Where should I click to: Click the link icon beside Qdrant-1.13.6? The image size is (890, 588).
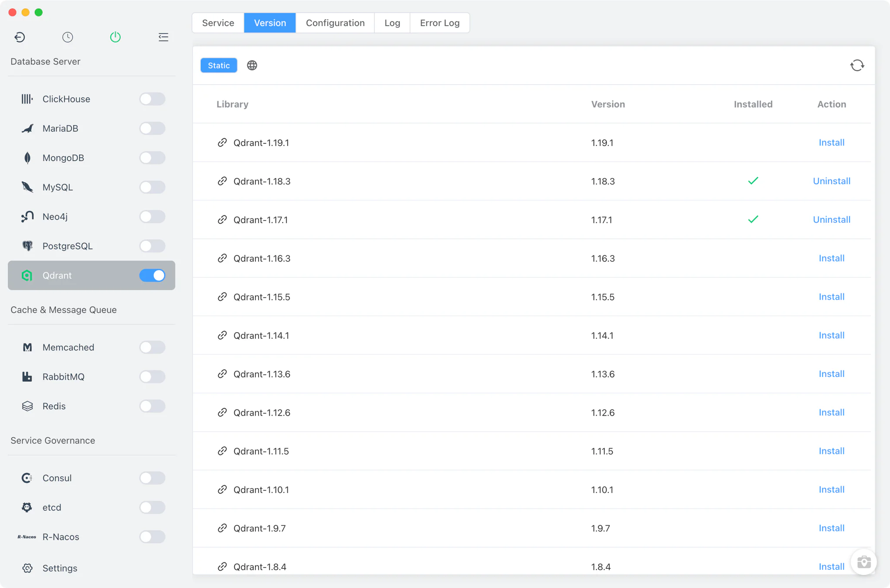click(222, 374)
